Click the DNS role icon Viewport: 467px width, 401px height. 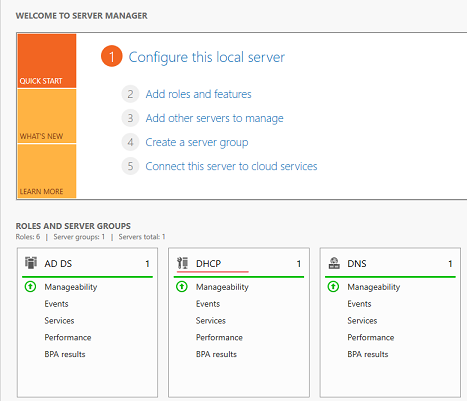click(x=334, y=263)
